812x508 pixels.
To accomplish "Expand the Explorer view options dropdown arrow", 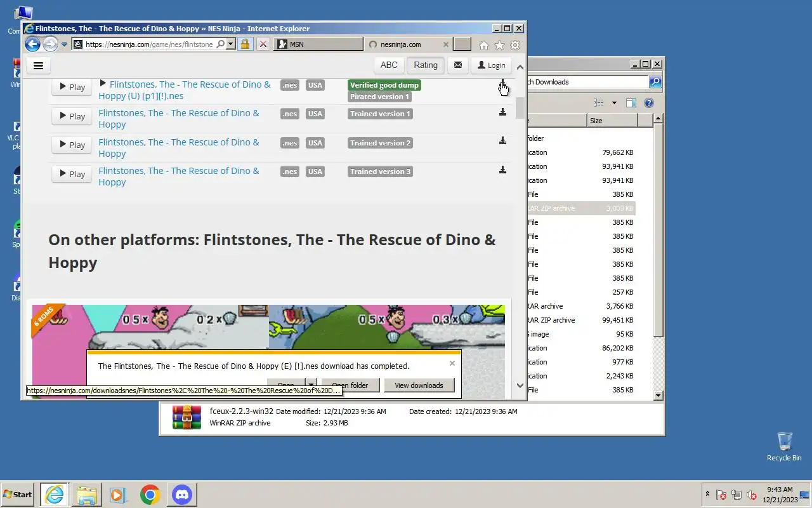I will click(614, 103).
